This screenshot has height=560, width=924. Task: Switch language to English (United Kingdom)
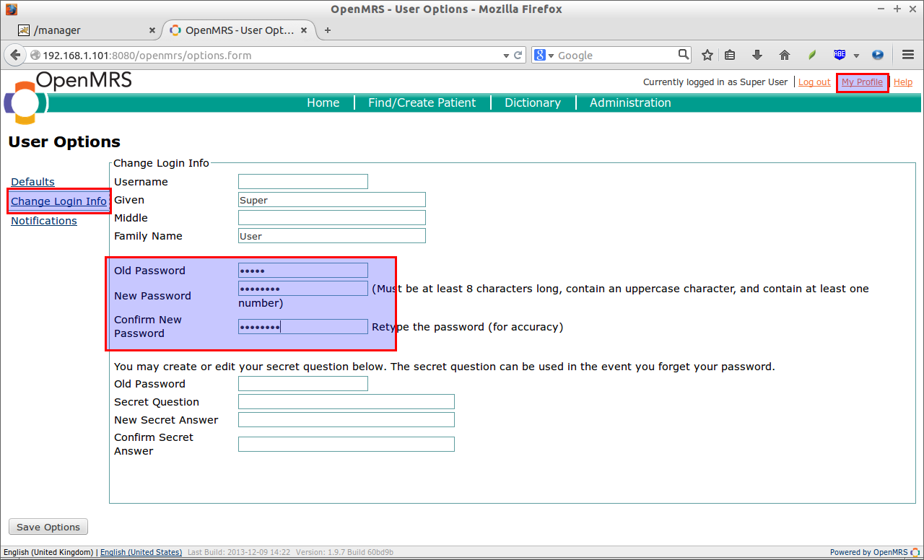tap(48, 552)
